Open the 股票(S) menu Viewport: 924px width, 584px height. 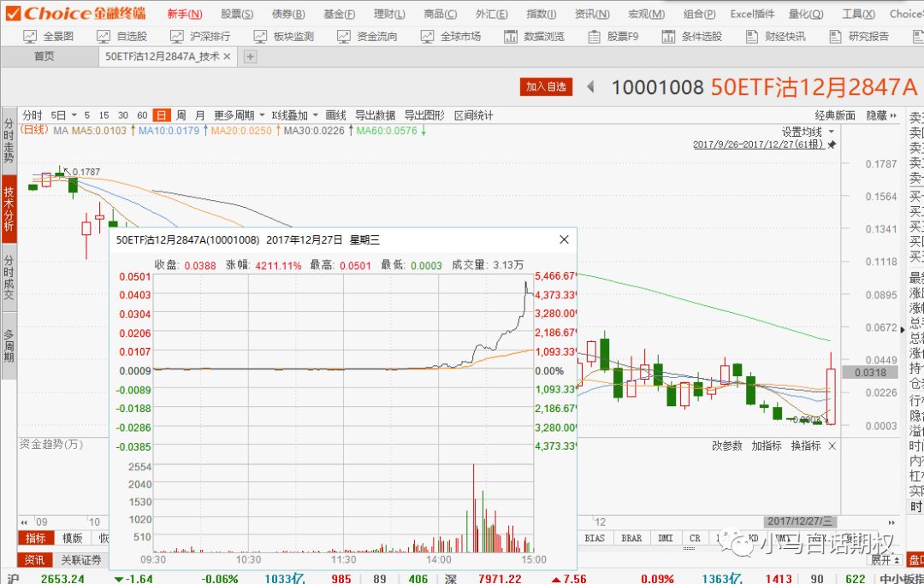coord(237,14)
